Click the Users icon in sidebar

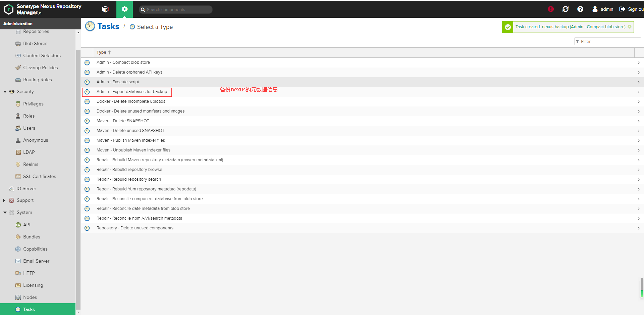[x=18, y=128]
